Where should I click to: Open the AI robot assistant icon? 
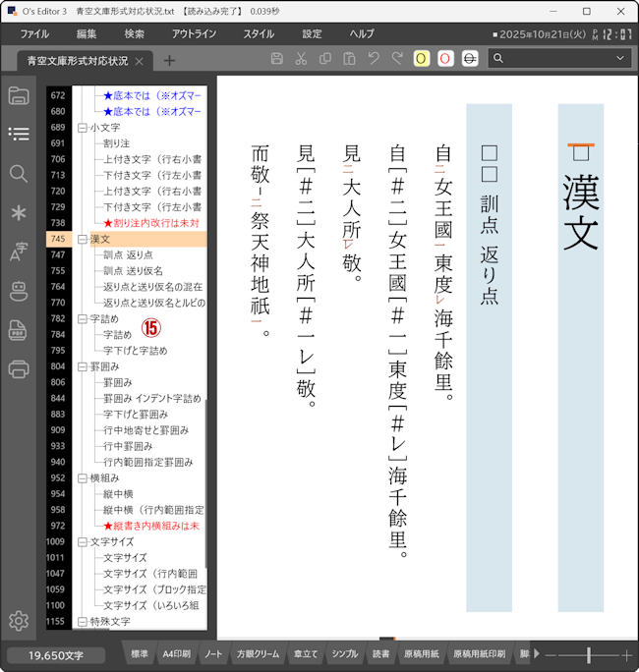point(18,291)
